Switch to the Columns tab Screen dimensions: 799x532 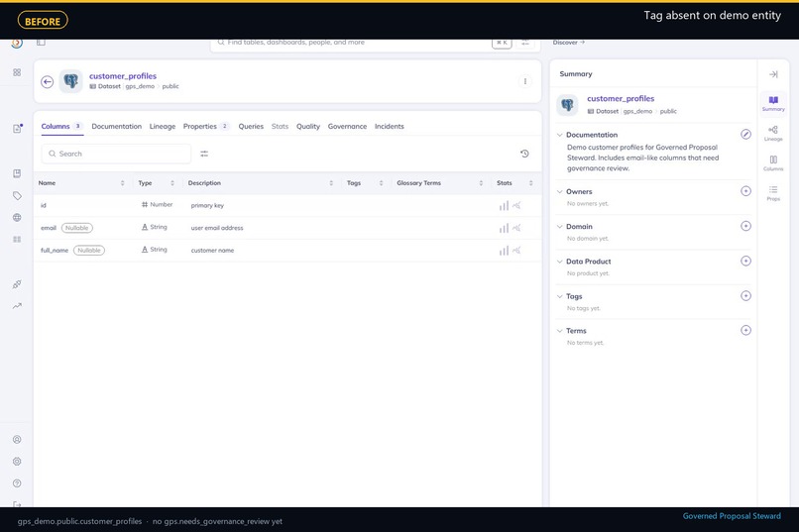click(x=61, y=126)
